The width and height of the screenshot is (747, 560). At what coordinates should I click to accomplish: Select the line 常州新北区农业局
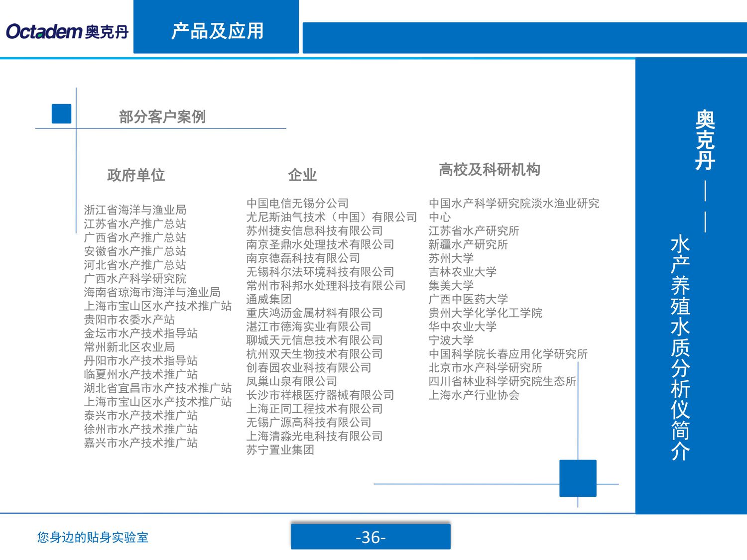(129, 347)
